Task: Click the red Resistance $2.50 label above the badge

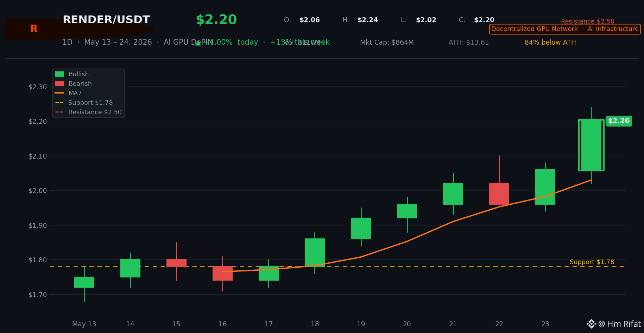Action: (588, 21)
